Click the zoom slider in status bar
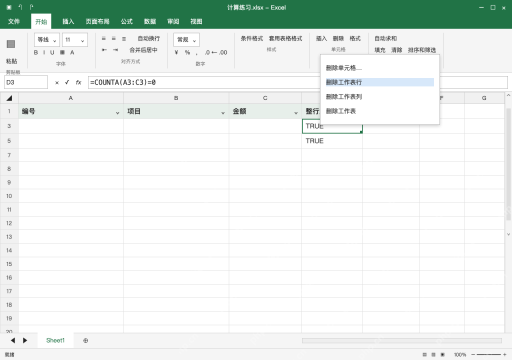The height and width of the screenshot is (360, 512). click(x=488, y=355)
